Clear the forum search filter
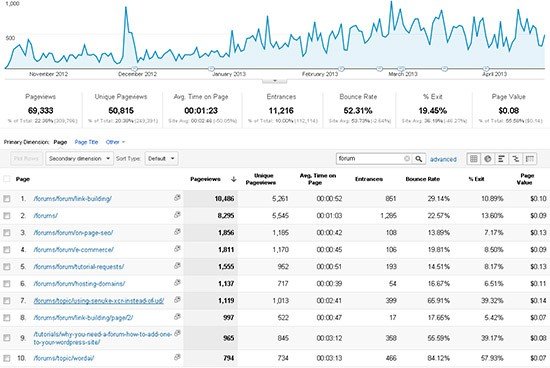 pyautogui.click(x=407, y=159)
